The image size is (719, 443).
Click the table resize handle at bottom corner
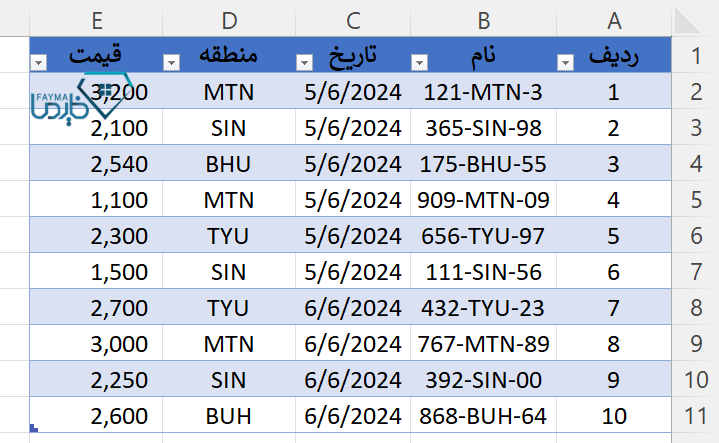point(33,428)
